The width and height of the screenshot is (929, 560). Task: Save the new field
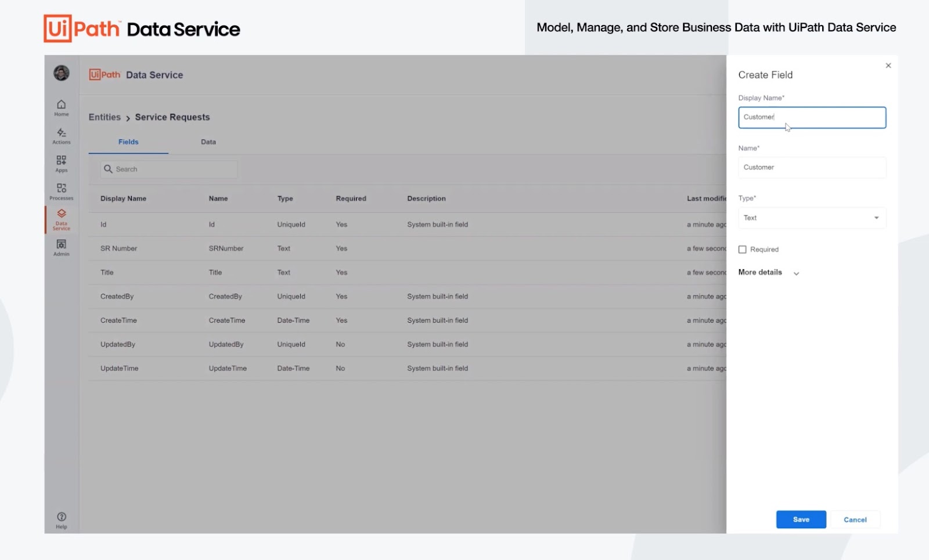tap(801, 519)
